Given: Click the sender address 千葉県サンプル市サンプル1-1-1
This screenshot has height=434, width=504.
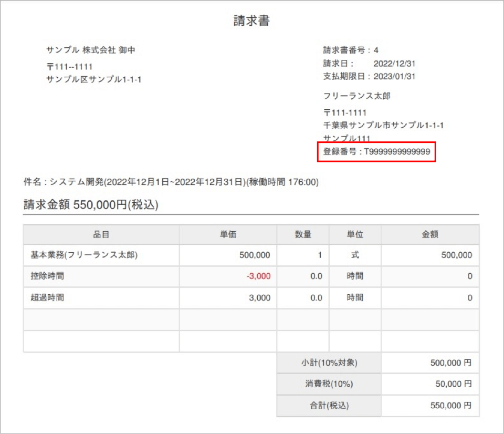Looking at the screenshot, I should pos(384,125).
